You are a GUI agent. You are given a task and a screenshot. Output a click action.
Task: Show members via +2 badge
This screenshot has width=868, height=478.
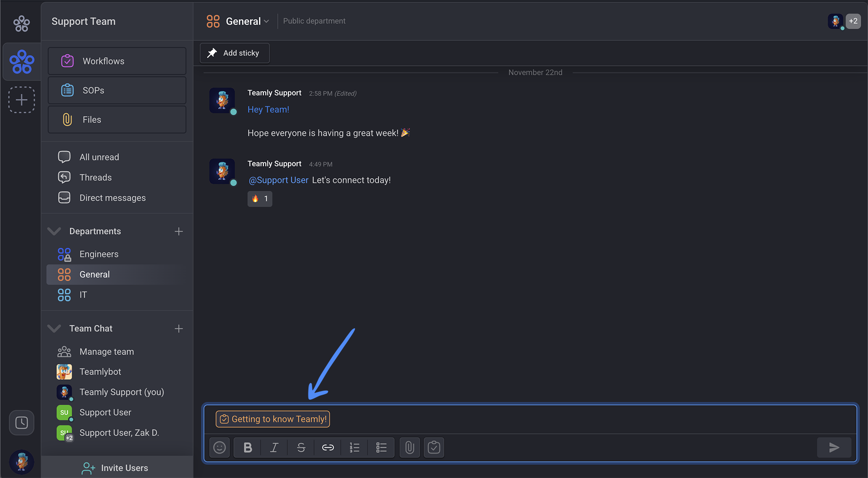tap(853, 21)
